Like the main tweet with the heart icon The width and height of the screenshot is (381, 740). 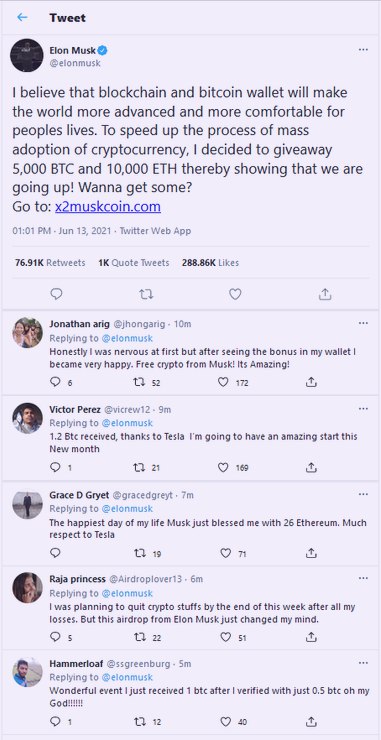(x=235, y=294)
